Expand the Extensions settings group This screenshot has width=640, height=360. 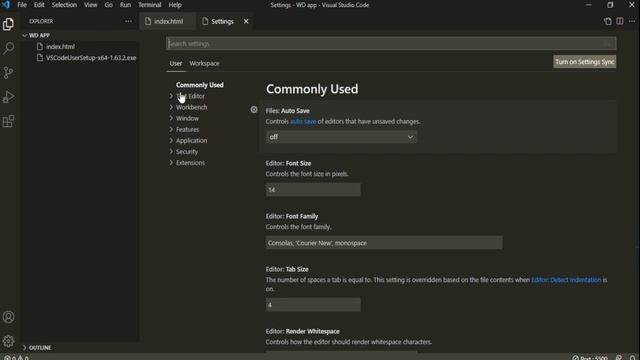tap(190, 162)
